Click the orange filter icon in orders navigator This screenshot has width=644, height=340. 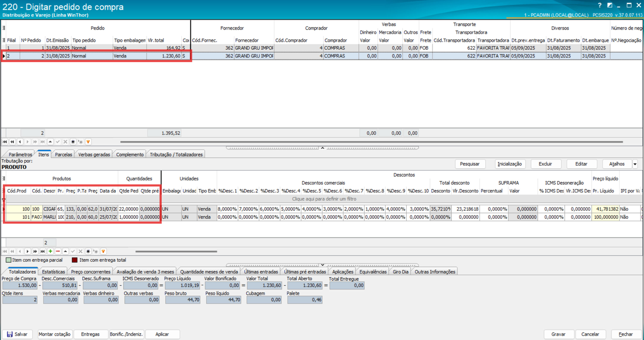[88, 142]
